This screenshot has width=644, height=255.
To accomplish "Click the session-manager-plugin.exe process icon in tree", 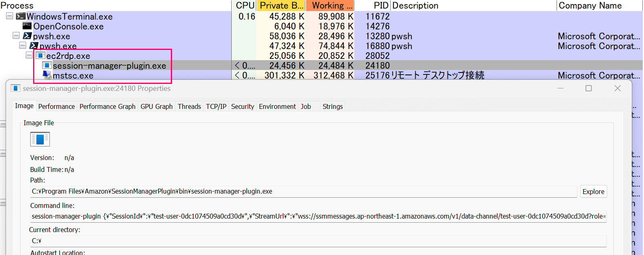I will coord(47,65).
